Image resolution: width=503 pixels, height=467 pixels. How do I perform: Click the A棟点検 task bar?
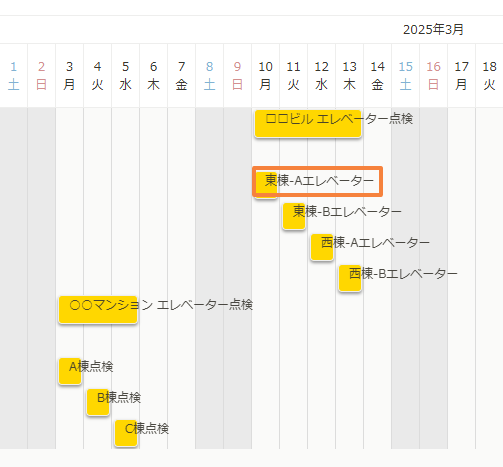(x=70, y=371)
